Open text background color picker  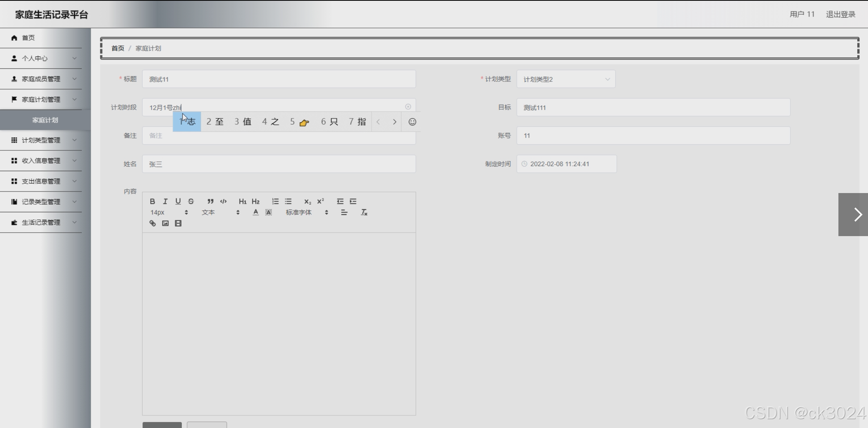point(269,212)
